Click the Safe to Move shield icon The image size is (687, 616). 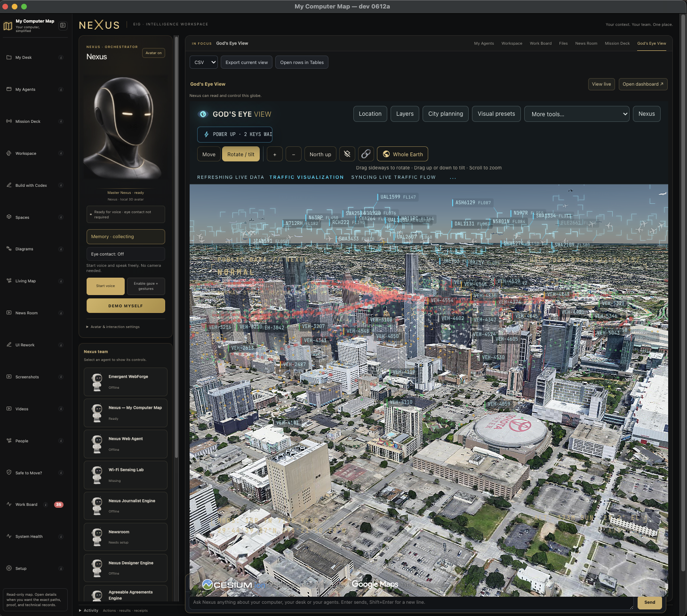click(9, 472)
